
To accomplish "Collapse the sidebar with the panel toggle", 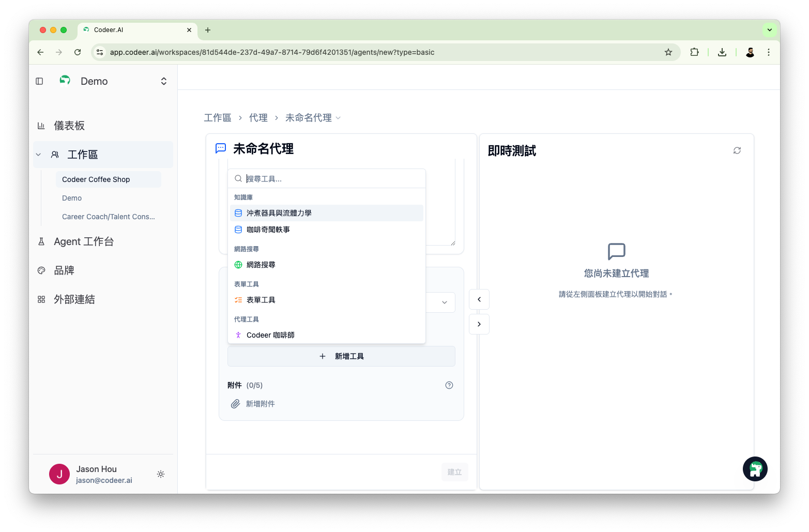I will click(39, 81).
